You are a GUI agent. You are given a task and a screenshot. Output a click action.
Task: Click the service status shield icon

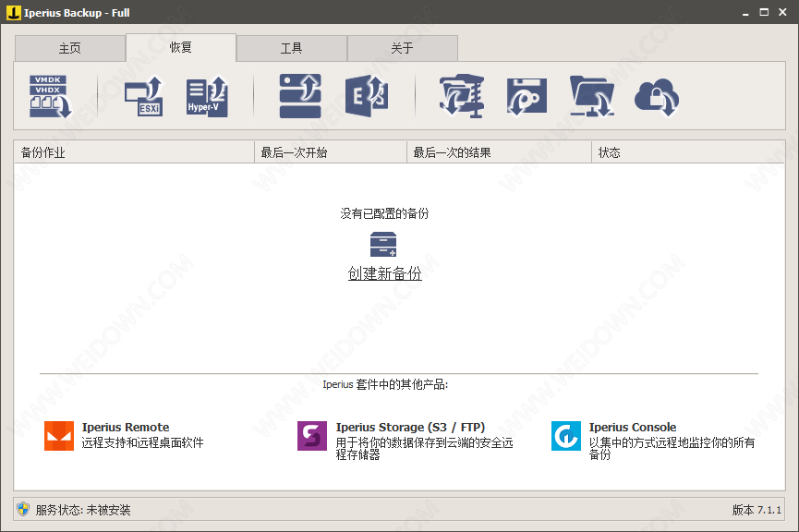point(23,509)
